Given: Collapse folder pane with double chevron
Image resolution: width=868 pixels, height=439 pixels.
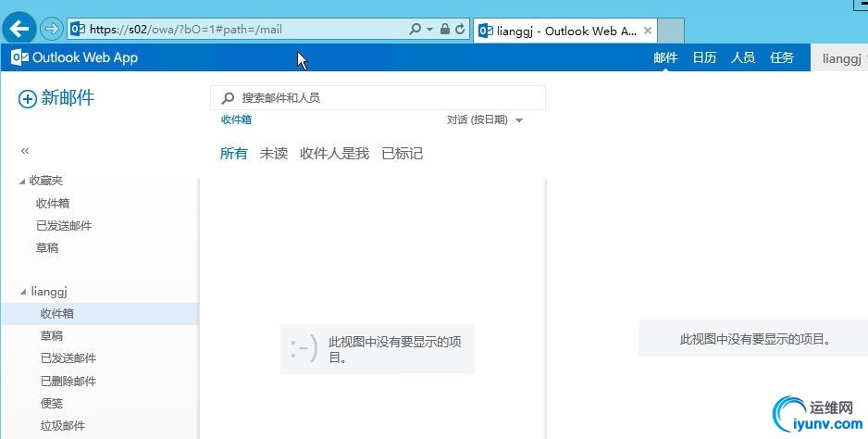Looking at the screenshot, I should [25, 151].
